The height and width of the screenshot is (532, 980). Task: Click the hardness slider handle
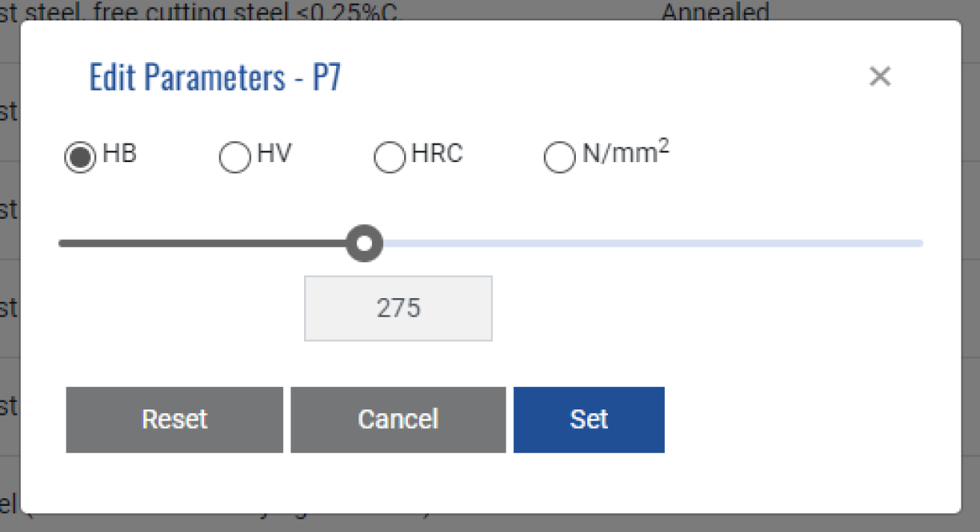[365, 244]
